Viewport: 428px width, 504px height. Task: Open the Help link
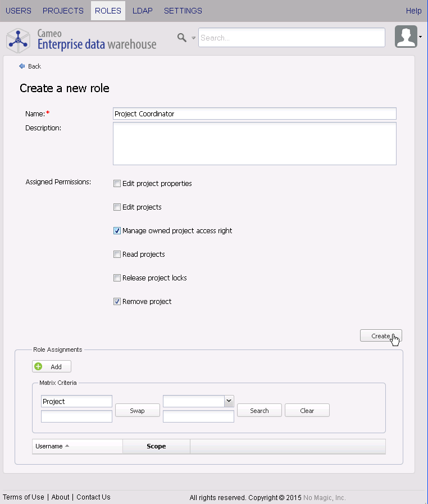pos(413,11)
